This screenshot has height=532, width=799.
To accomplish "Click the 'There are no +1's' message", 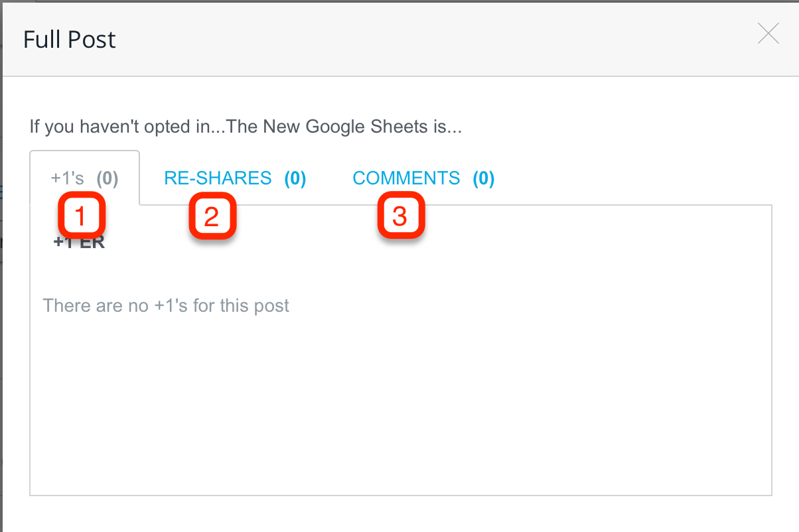I will [x=166, y=306].
